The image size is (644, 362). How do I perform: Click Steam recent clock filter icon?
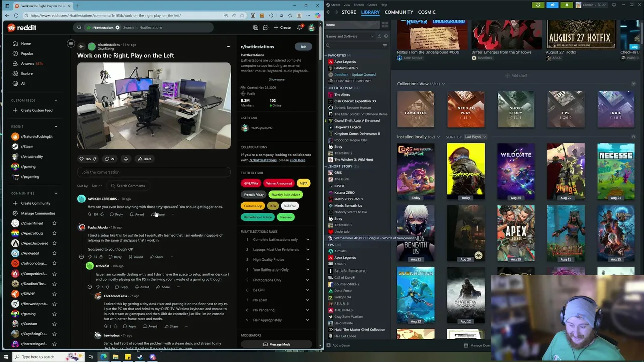pyautogui.click(x=380, y=36)
